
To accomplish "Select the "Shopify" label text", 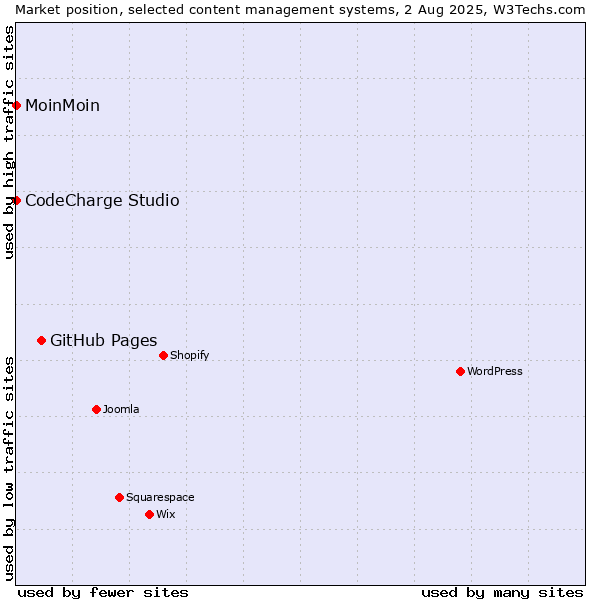I will (189, 355).
